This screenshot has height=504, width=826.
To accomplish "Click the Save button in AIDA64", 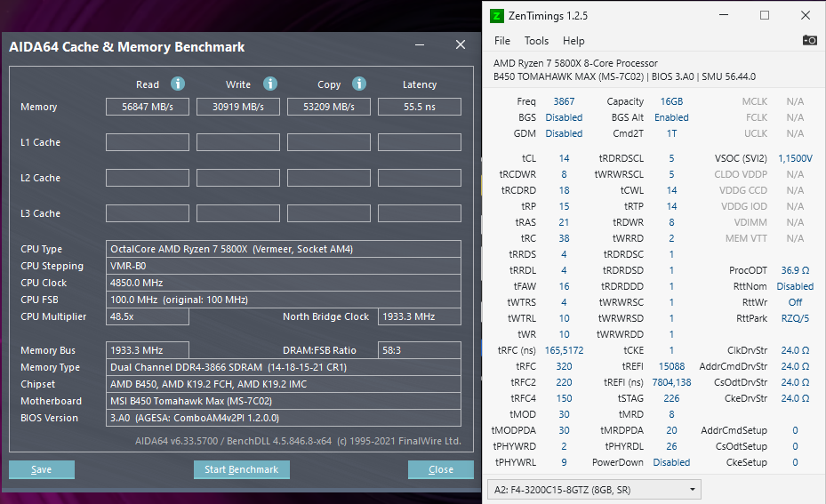I will click(42, 469).
